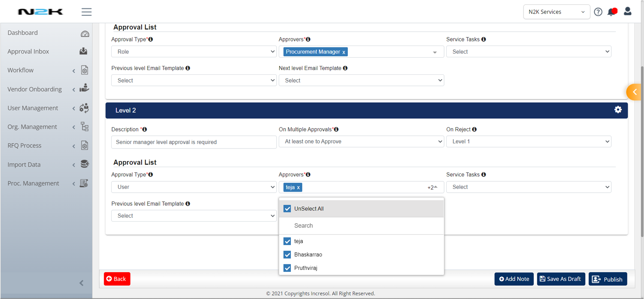Image resolution: width=644 pixels, height=299 pixels.
Task: Remove the Procurement Manager tag
Action: [344, 52]
